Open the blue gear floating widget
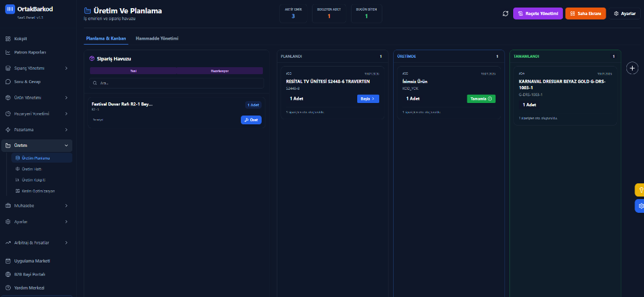Screen dimensions: 644x297 click(640, 206)
